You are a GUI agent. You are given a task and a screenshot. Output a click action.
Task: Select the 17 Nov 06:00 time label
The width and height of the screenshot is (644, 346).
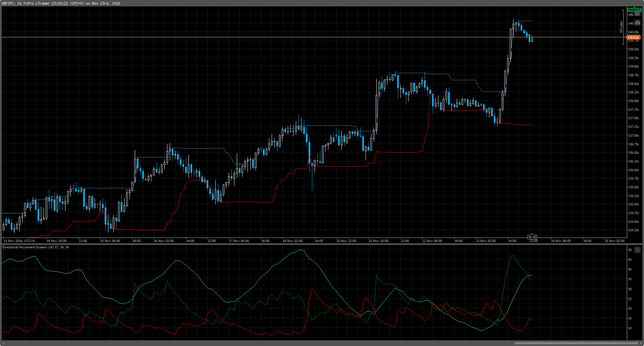[x=239, y=241]
